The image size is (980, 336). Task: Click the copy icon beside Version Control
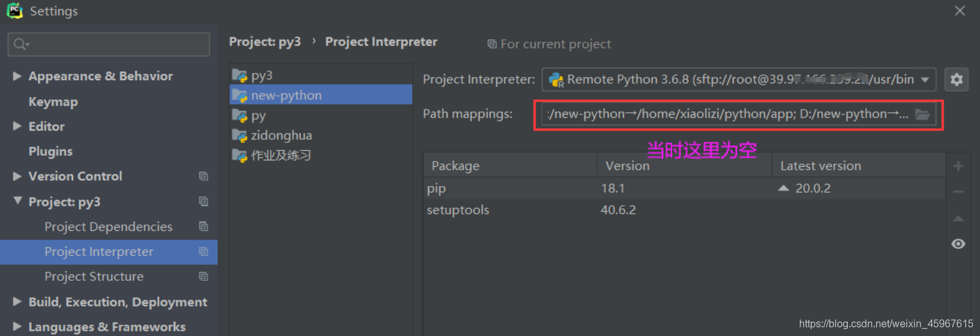203,176
